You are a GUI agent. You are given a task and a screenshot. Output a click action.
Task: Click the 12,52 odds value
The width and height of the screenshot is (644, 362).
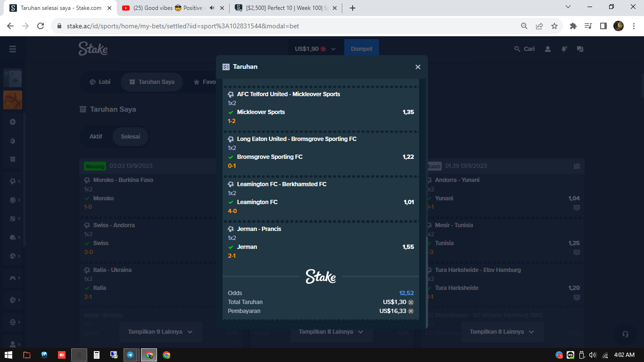[406, 293]
